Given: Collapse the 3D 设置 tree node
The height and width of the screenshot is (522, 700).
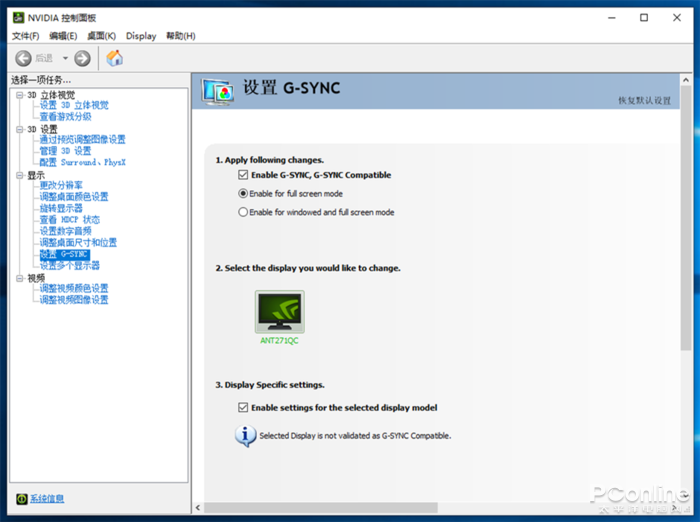Looking at the screenshot, I should [x=20, y=129].
